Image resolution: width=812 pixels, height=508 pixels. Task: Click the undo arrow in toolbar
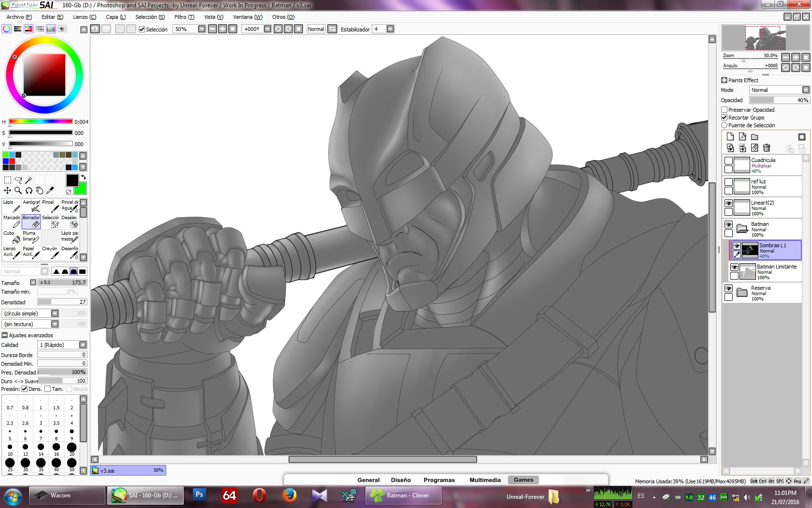[x=95, y=29]
